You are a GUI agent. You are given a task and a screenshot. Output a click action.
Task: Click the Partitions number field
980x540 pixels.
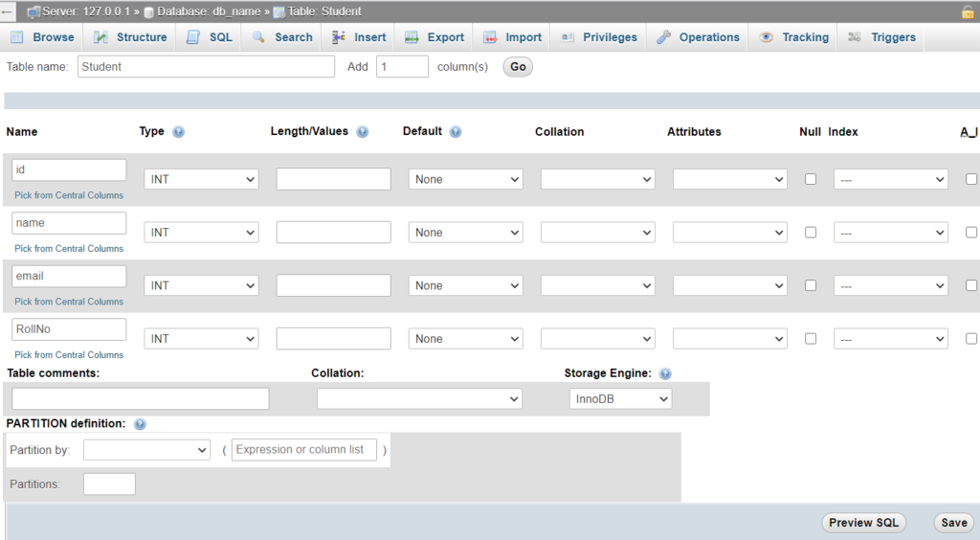109,484
